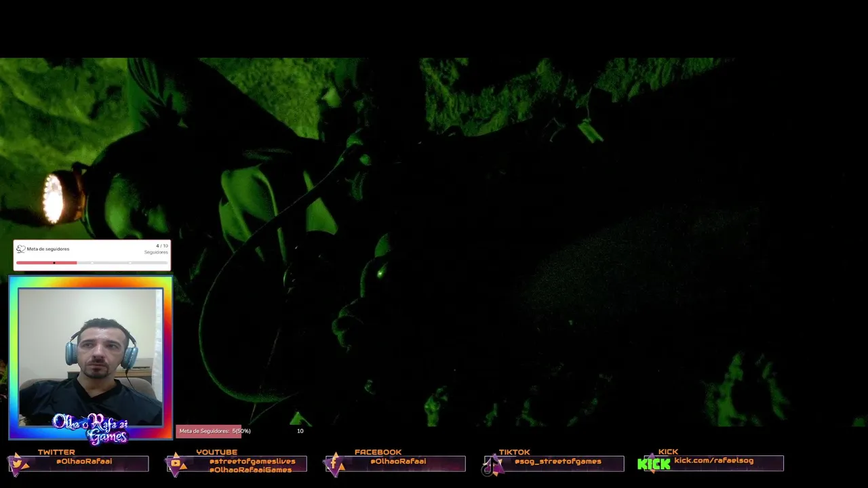868x488 pixels.
Task: Click the follower goal progress bar in white widget
Action: [92, 262]
